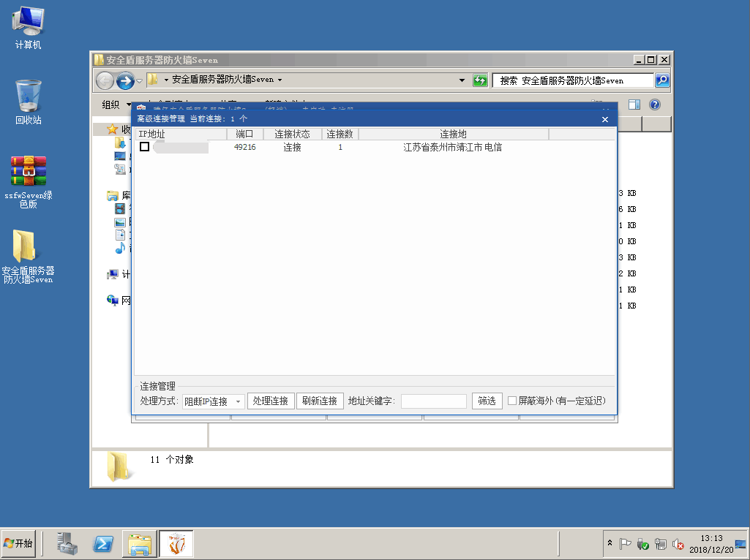Click the Explorer help question mark icon
This screenshot has width=750, height=560.
655,105
